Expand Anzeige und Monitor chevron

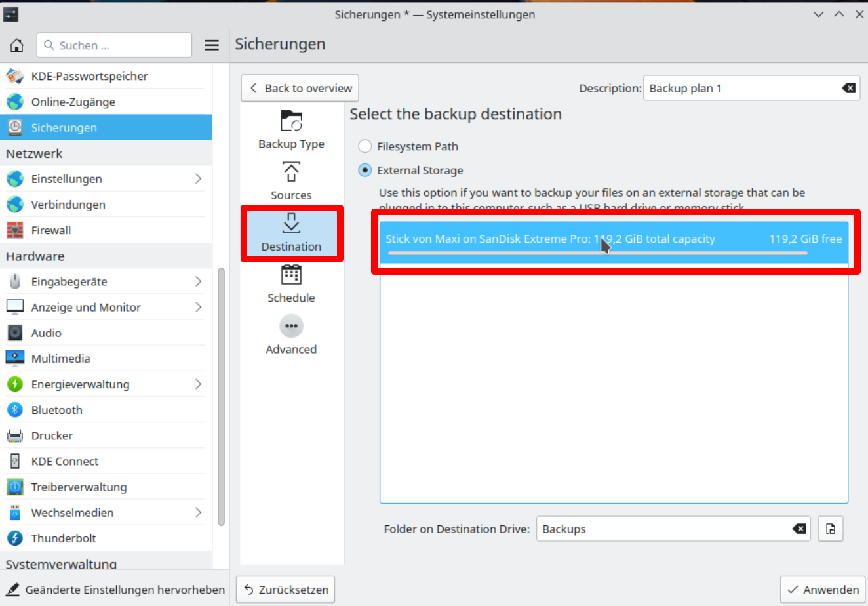(x=198, y=307)
